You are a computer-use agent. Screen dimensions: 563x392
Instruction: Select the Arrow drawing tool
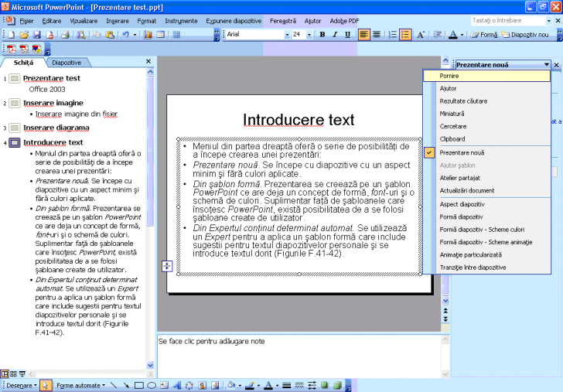[x=126, y=385]
